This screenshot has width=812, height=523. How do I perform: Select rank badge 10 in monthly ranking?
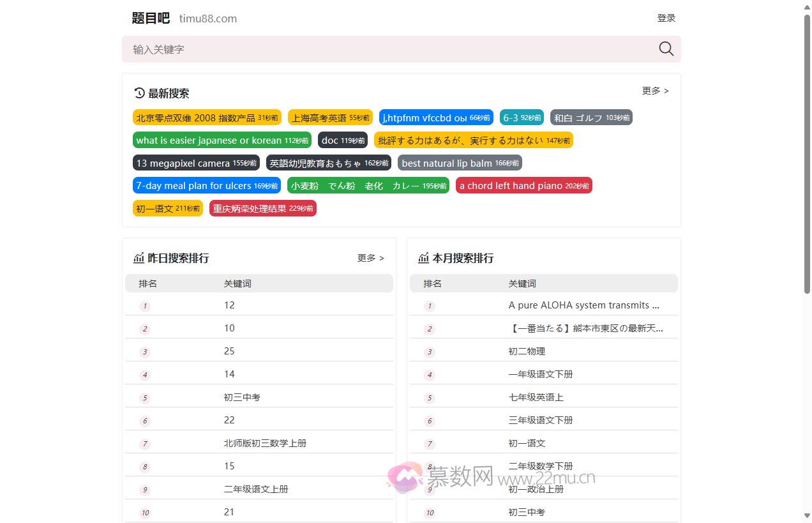[x=429, y=512]
